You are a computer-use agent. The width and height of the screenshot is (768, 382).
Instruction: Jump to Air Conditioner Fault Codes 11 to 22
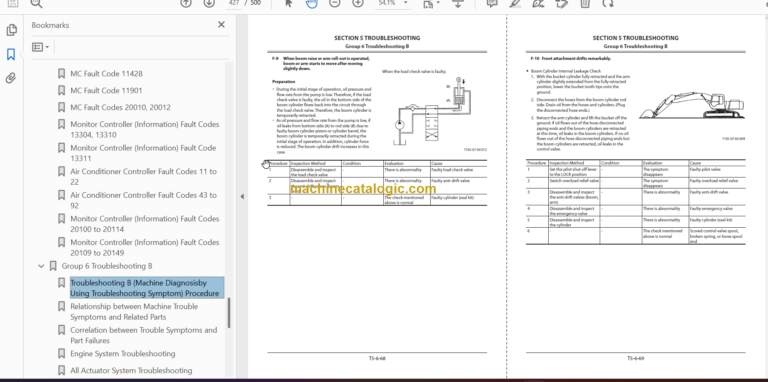tap(143, 176)
